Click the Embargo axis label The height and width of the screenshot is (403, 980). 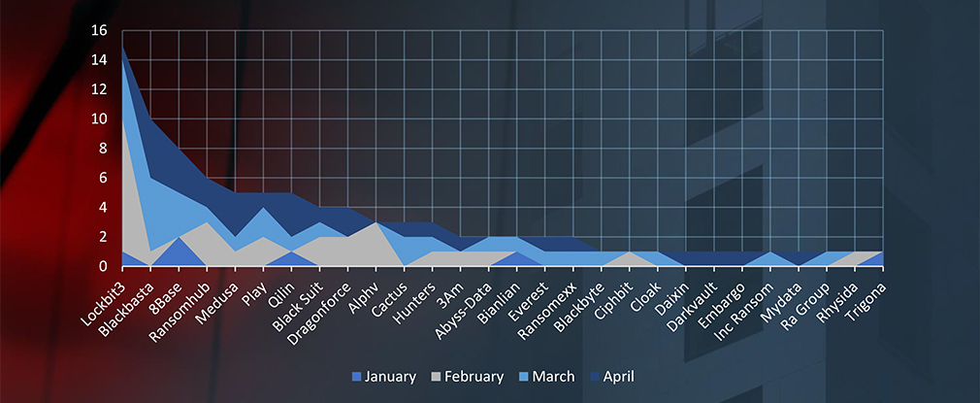tap(723, 304)
